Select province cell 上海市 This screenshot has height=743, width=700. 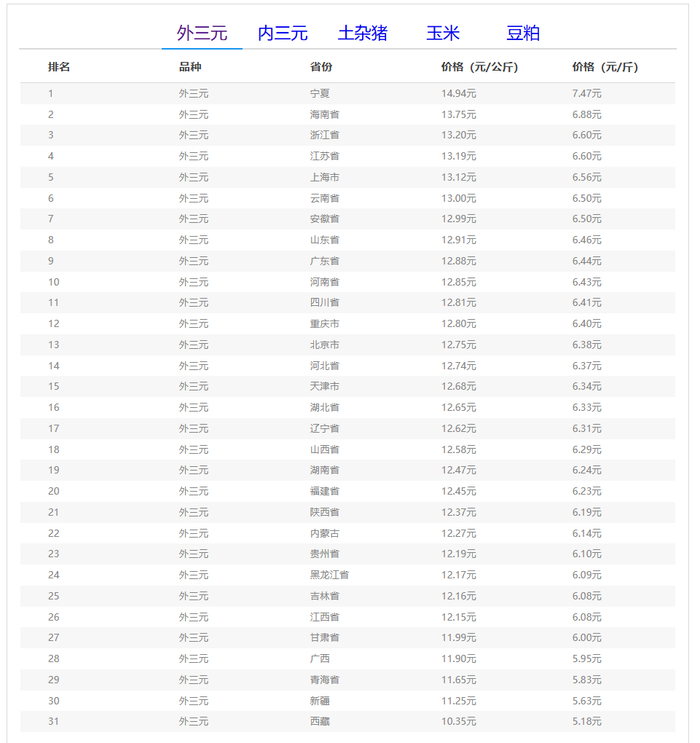tap(325, 177)
